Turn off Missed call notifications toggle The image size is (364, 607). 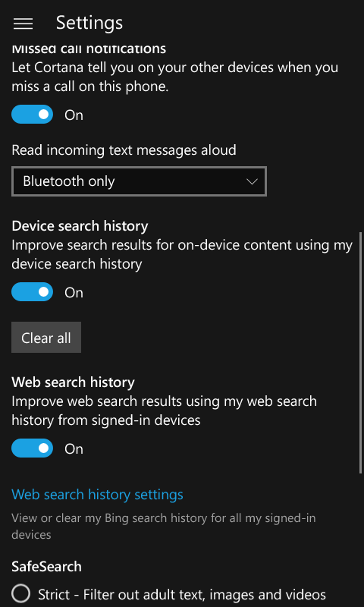tap(32, 115)
